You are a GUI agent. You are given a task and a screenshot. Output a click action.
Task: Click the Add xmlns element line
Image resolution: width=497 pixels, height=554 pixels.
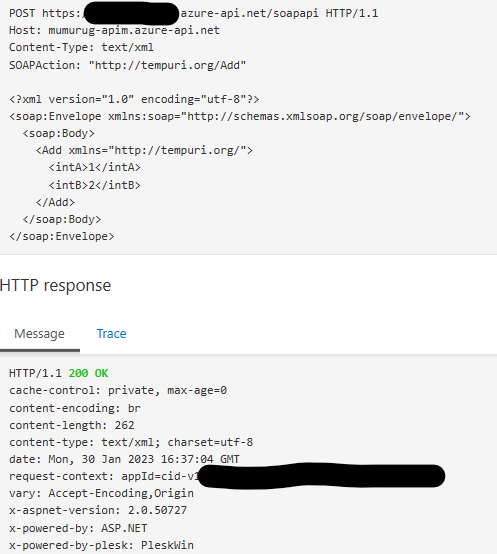144,151
